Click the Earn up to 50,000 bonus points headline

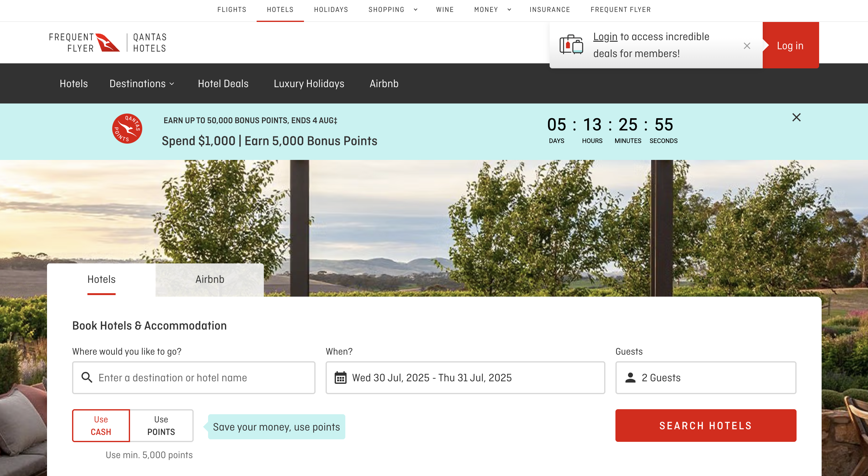tap(250, 120)
